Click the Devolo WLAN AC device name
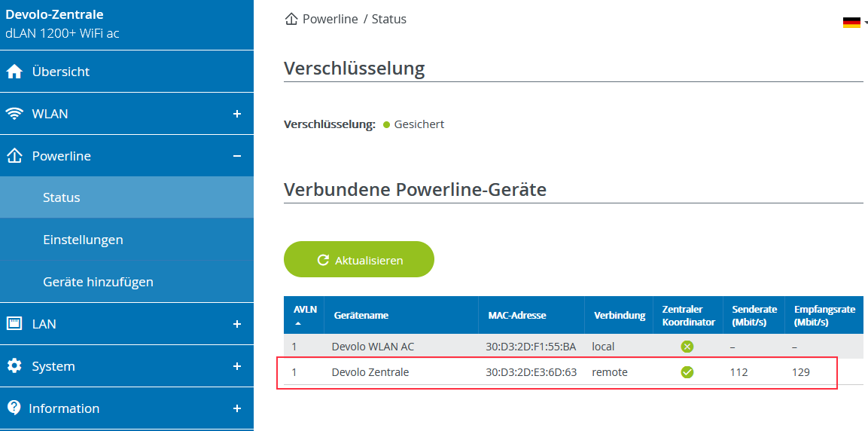This screenshot has height=431, width=868. (373, 347)
